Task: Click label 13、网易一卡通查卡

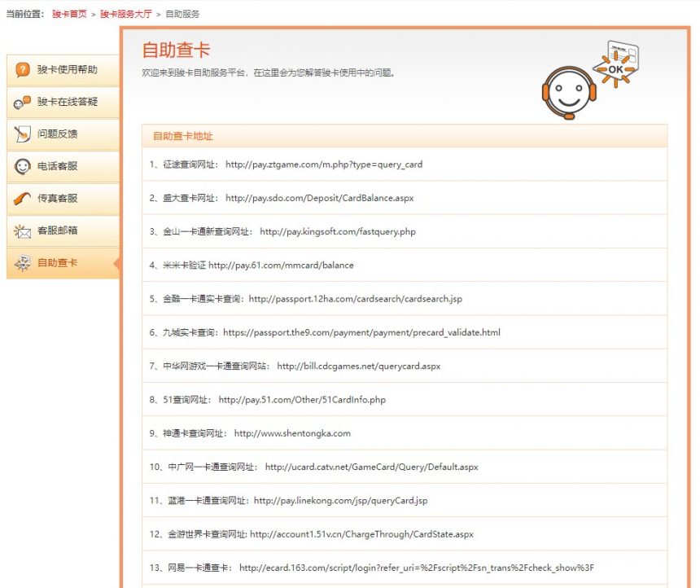Action: point(190,568)
